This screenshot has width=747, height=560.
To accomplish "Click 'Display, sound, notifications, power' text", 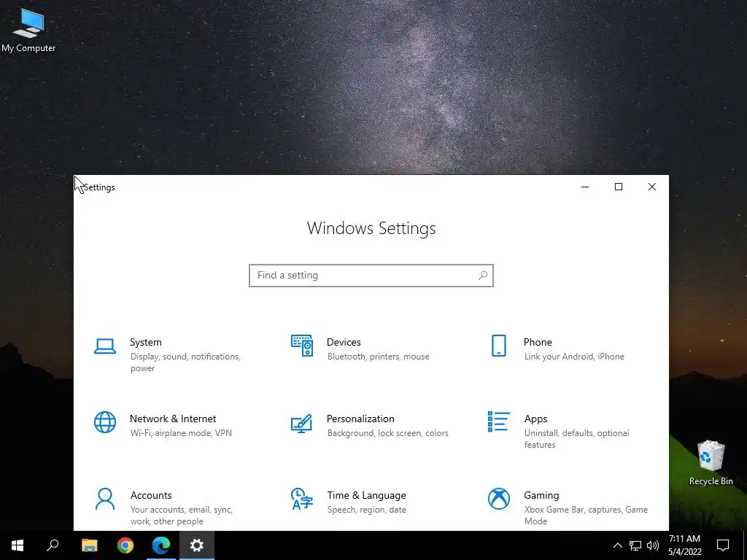I will tap(185, 362).
